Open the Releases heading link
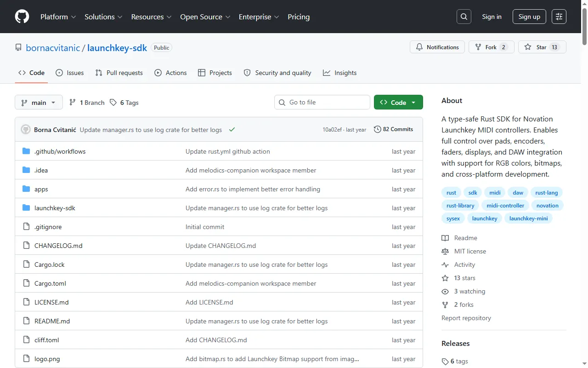Viewport: 588px width, 368px height. point(456,344)
